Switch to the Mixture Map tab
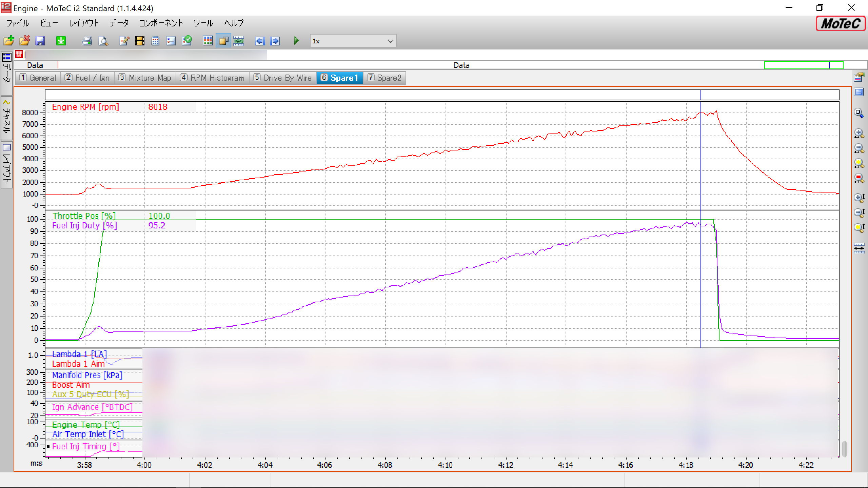868x488 pixels. [145, 78]
